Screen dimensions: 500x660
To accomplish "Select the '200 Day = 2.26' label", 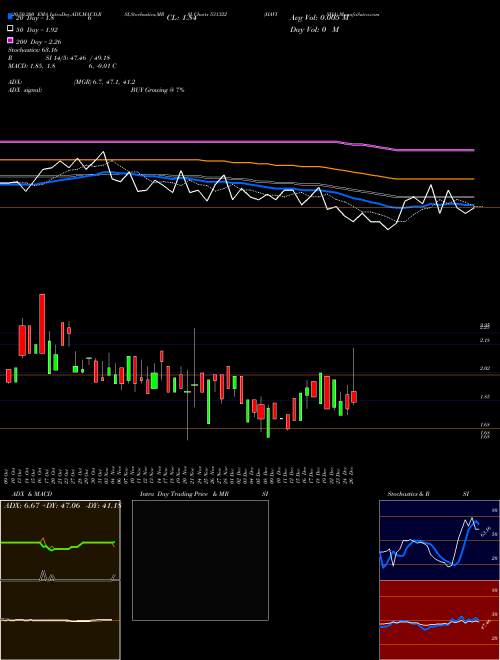I will coord(38,42).
